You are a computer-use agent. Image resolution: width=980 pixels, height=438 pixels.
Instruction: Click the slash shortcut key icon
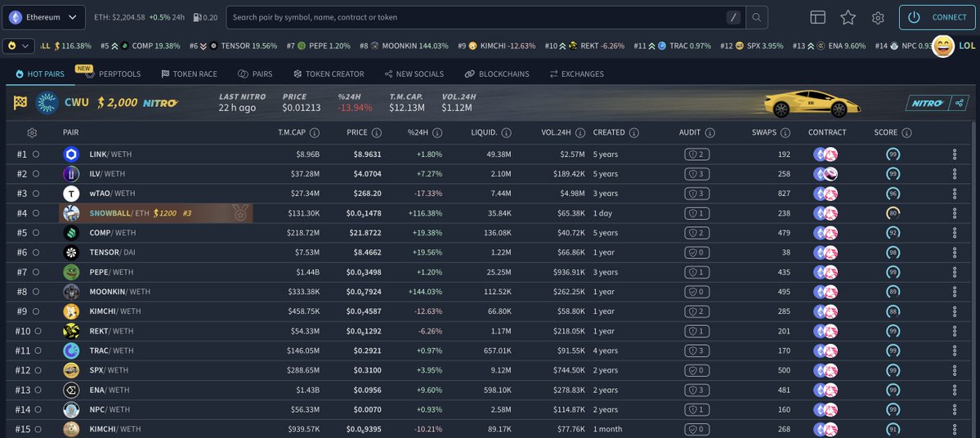click(734, 17)
